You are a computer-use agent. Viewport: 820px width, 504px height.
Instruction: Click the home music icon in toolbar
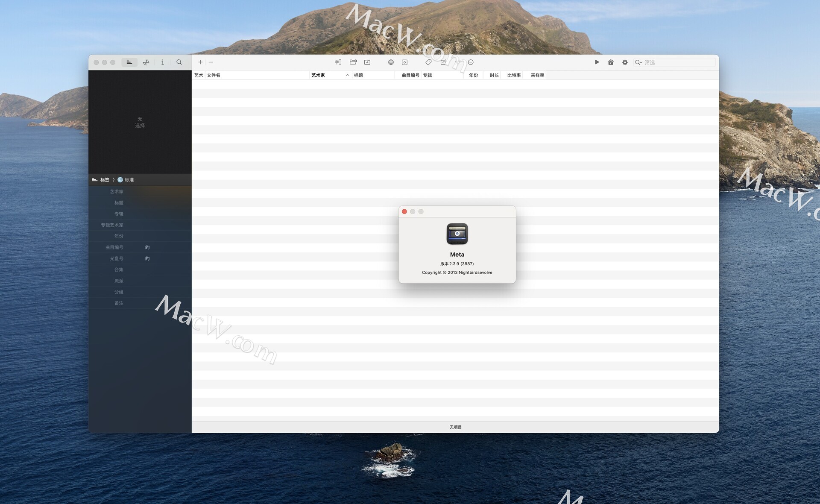click(x=611, y=62)
